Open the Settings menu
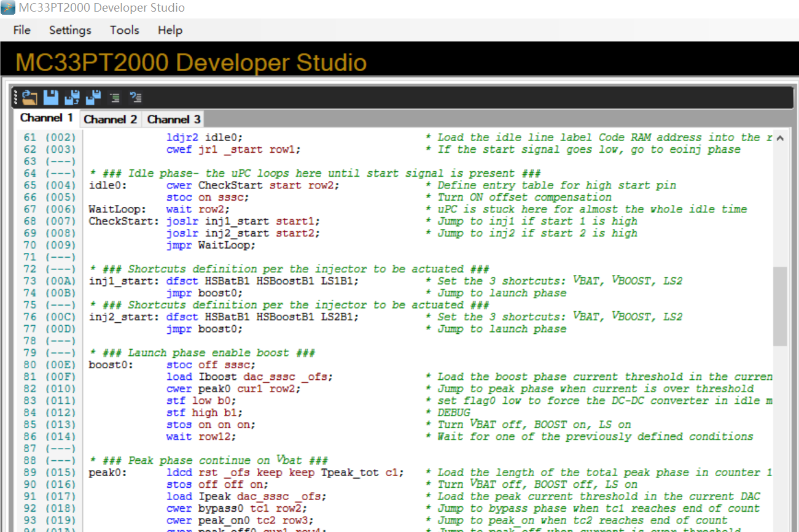Viewport: 799px width, 532px height. point(69,29)
